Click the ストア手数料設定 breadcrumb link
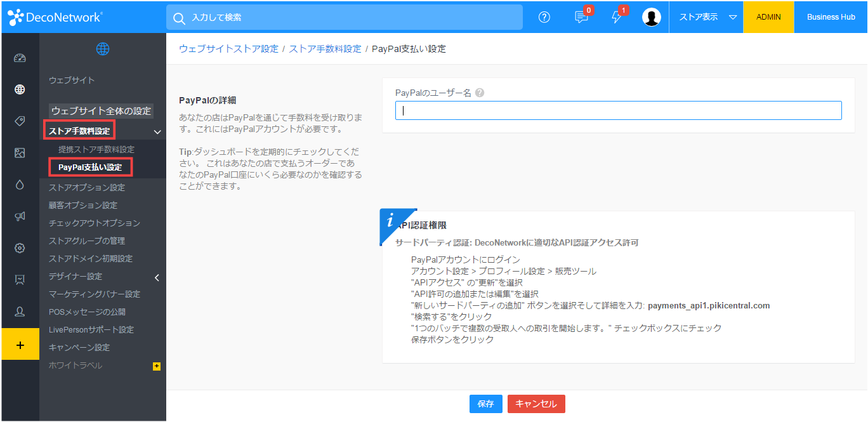This screenshot has height=422, width=868. click(x=325, y=49)
